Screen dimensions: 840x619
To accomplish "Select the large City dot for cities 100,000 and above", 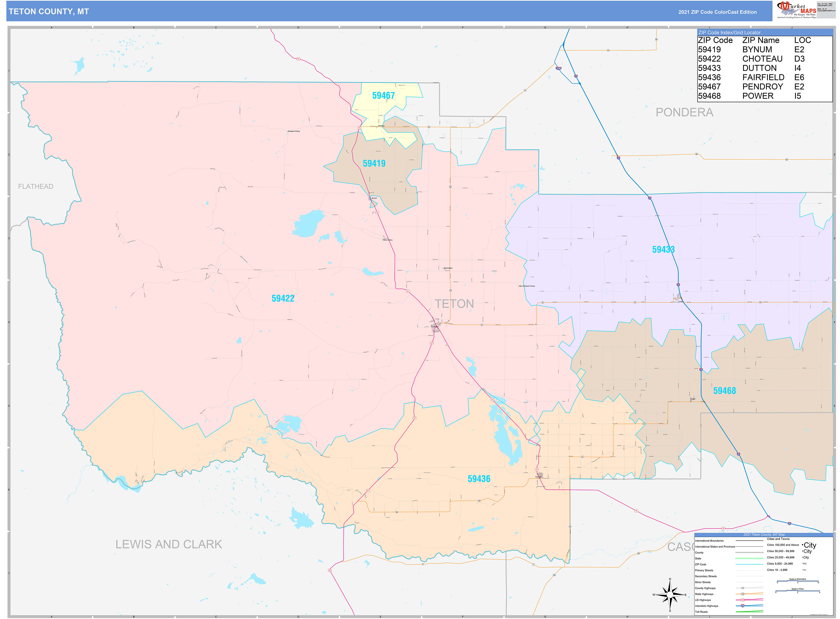I will point(805,545).
